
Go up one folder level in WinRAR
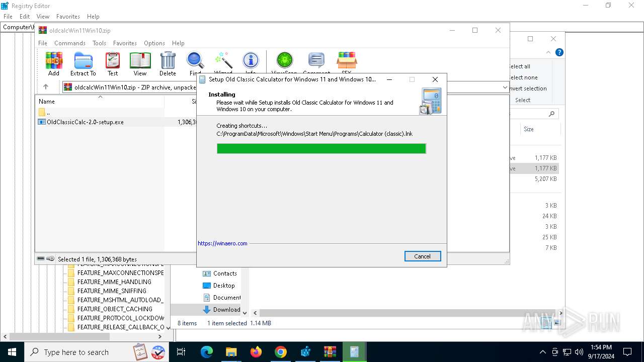coord(46,87)
